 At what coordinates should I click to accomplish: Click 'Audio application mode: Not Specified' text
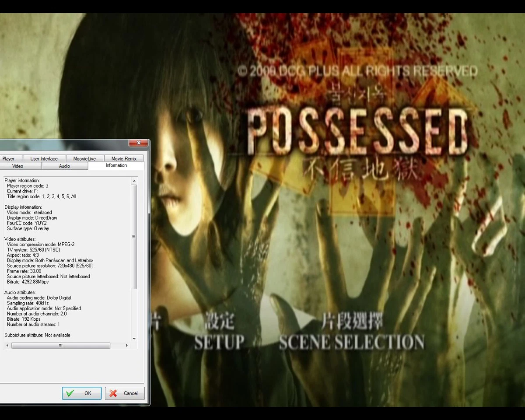[x=44, y=308]
